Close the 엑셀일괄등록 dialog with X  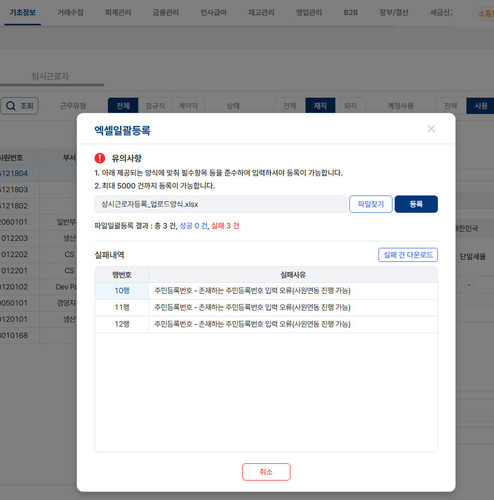click(431, 129)
